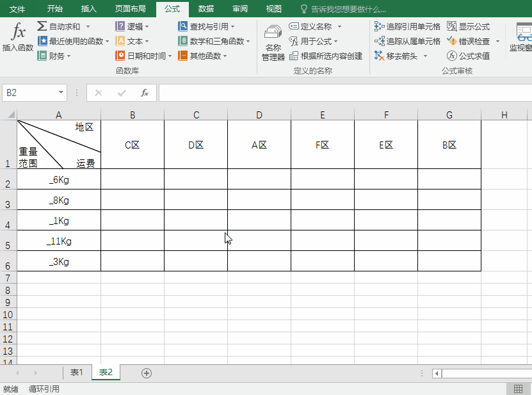Switch to the Home (开始) tab
The image size is (532, 395).
pos(54,9)
